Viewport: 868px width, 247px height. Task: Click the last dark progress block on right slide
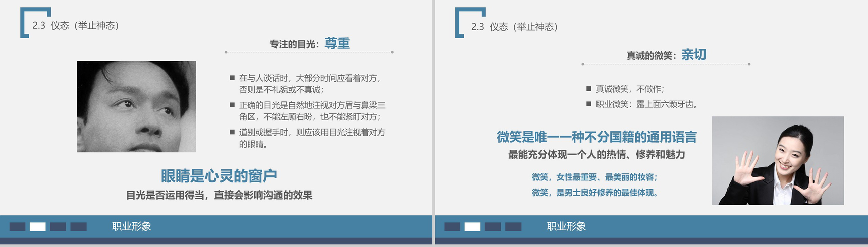pyautogui.click(x=513, y=227)
